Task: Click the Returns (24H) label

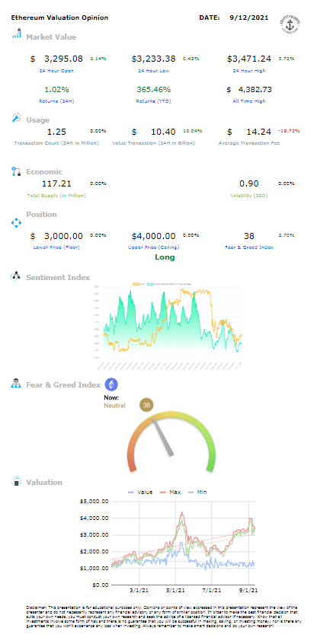Action: click(56, 101)
